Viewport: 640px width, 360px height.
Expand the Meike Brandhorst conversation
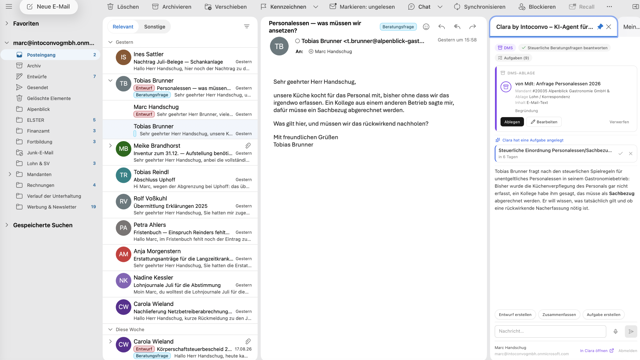coord(110,146)
